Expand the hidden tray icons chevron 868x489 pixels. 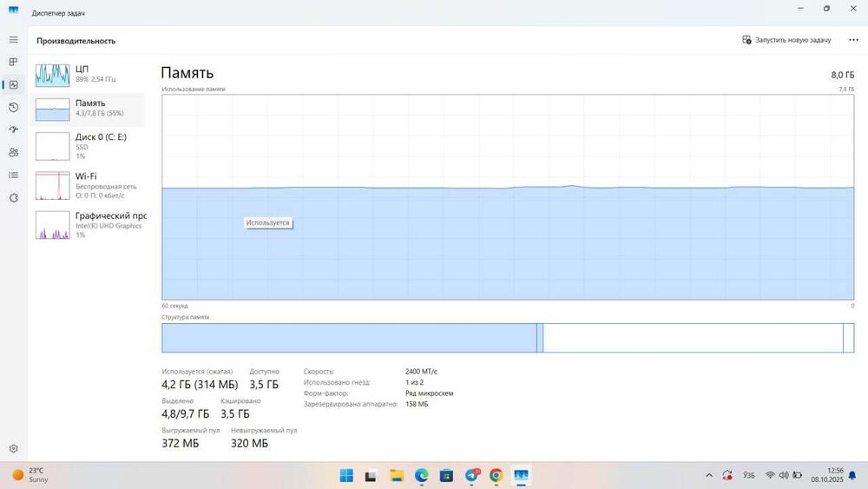(709, 475)
